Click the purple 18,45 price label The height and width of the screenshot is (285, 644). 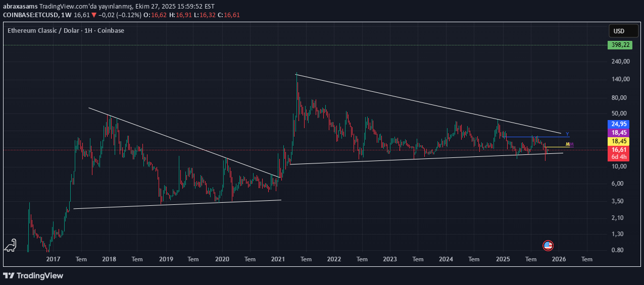click(619, 133)
